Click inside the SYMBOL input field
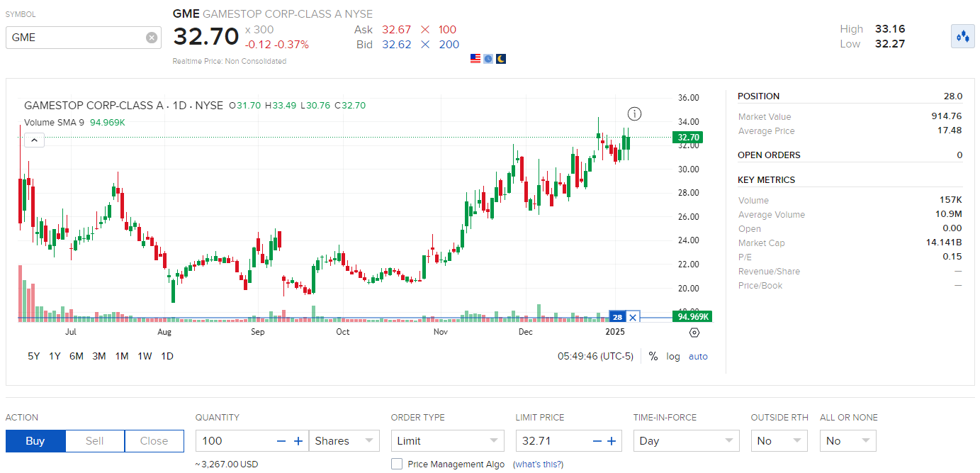Viewport: 980px width, 473px height. [x=78, y=38]
